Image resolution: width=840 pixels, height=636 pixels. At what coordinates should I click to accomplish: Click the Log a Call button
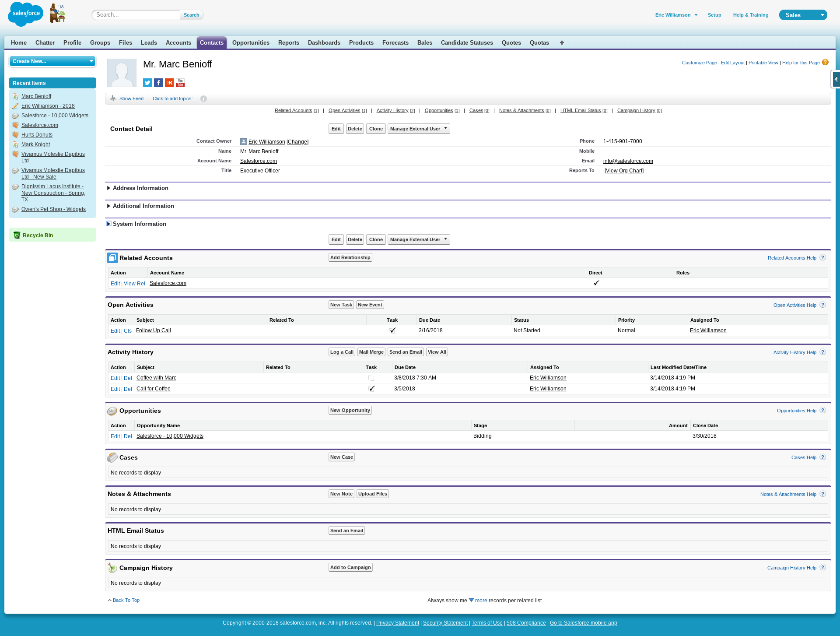(342, 352)
